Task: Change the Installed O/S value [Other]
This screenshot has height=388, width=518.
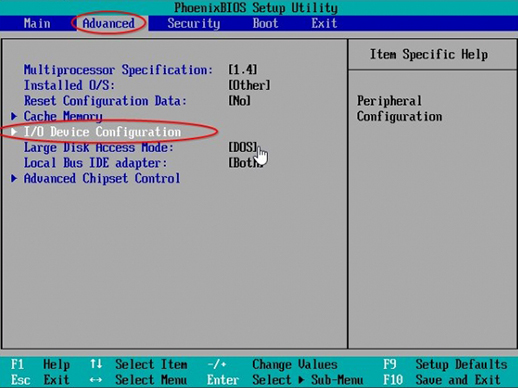Action: pos(249,85)
